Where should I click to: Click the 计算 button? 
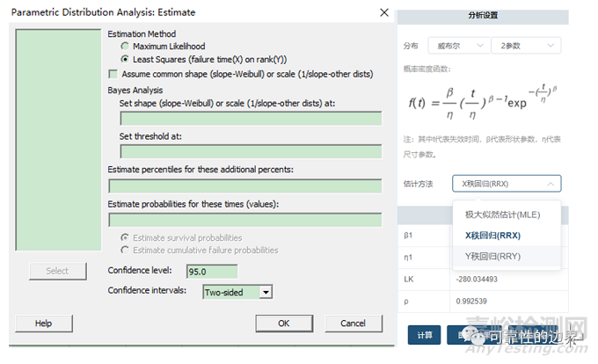point(424,335)
